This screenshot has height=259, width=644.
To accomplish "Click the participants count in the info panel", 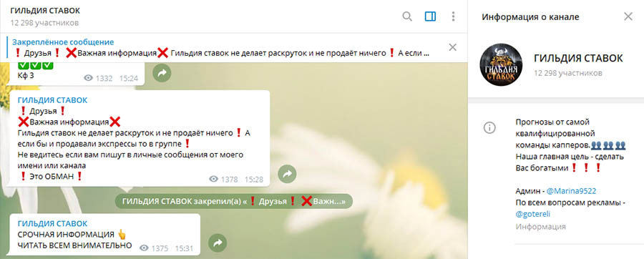I will coord(568,73).
